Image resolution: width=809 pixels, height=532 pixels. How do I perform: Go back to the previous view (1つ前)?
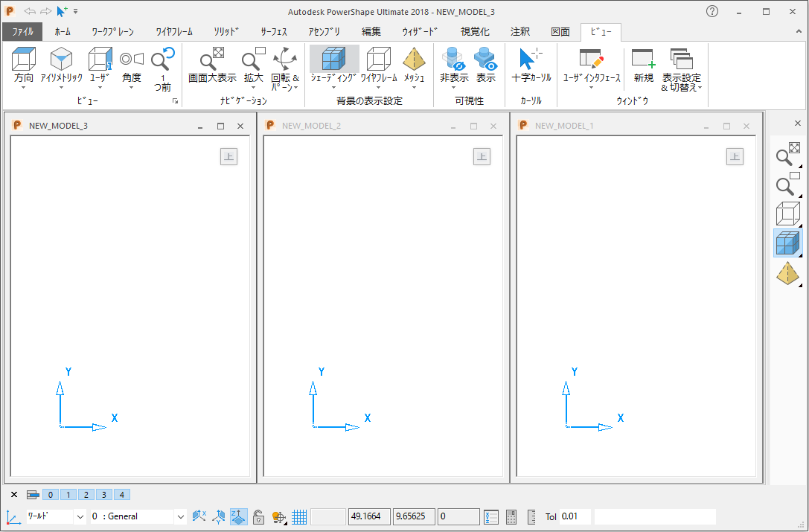pos(162,69)
